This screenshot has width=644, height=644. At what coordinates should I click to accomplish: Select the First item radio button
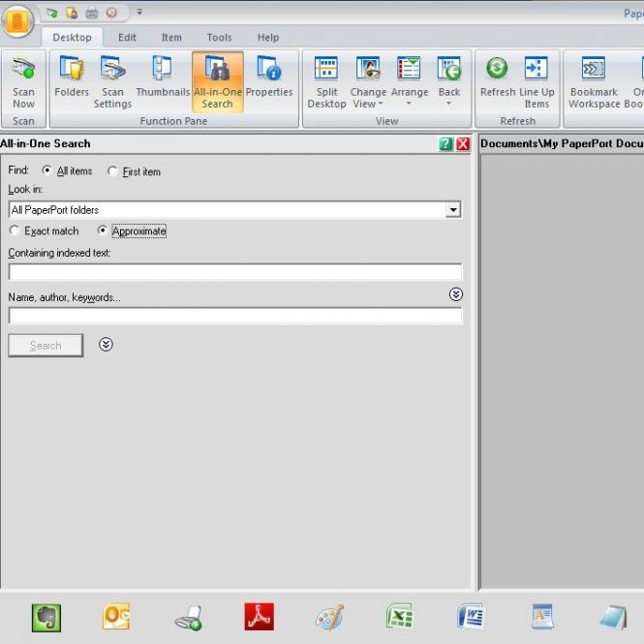[112, 170]
